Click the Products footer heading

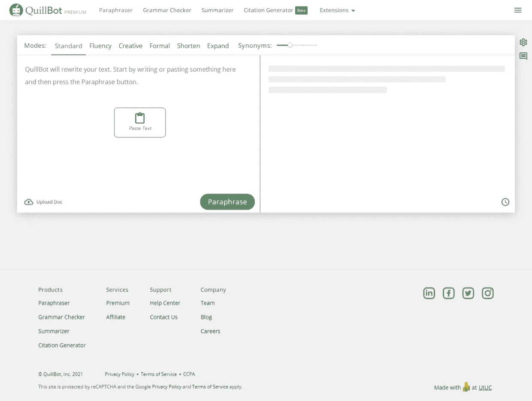(x=50, y=290)
